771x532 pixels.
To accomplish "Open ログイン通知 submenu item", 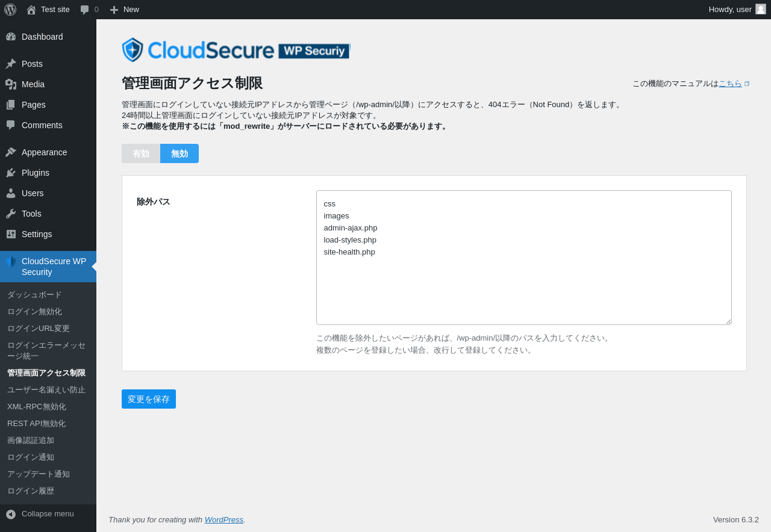I will pos(31,457).
